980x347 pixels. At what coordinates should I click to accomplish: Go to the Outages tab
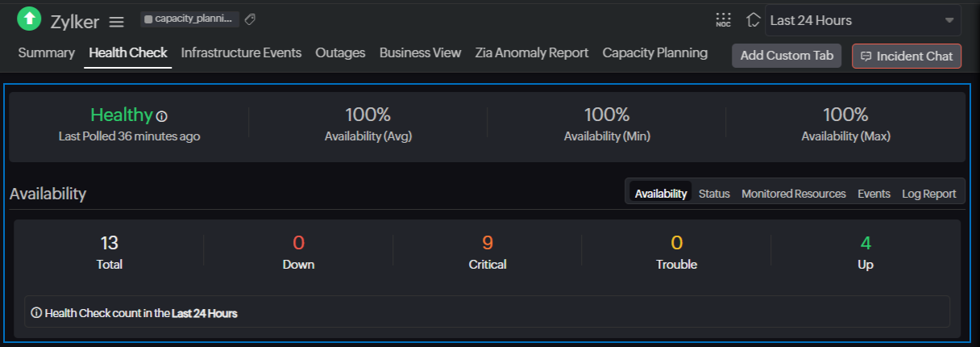[x=340, y=52]
